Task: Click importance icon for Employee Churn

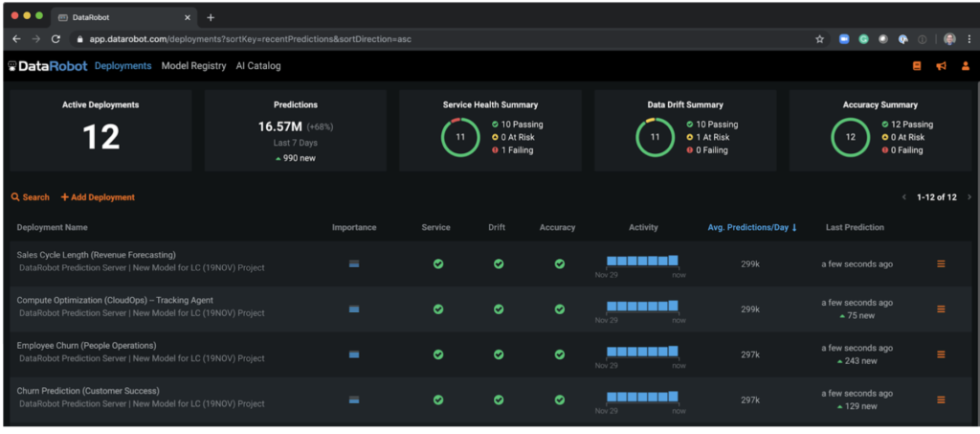Action: (354, 354)
